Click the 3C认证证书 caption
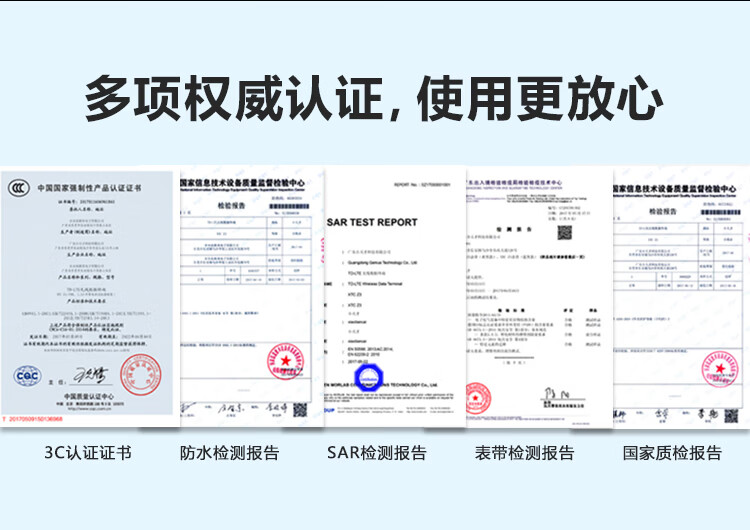The width and height of the screenshot is (750, 530). 88,453
